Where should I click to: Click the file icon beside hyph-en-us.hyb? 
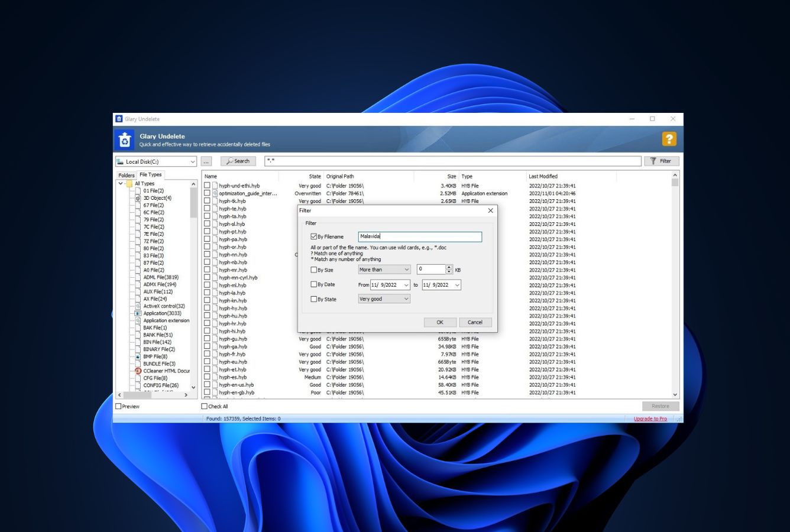pyautogui.click(x=215, y=385)
